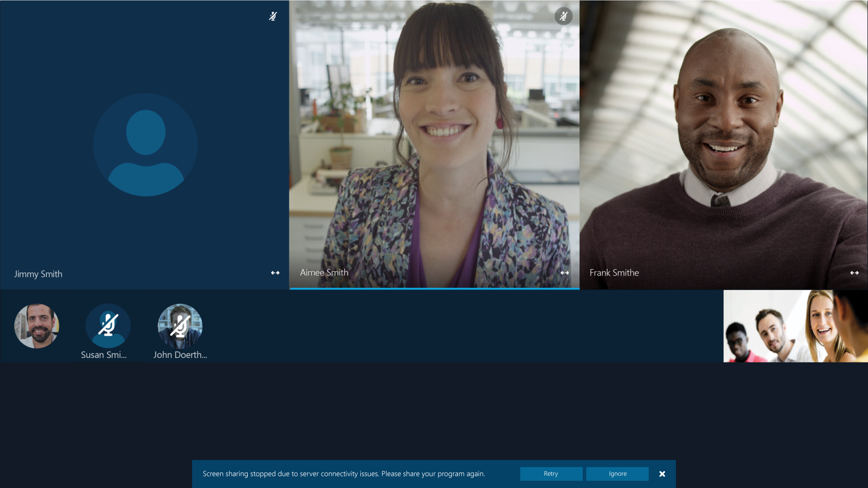The width and height of the screenshot is (868, 488).
Task: Click Jimmy Smith's placeholder avatar
Action: point(145,145)
